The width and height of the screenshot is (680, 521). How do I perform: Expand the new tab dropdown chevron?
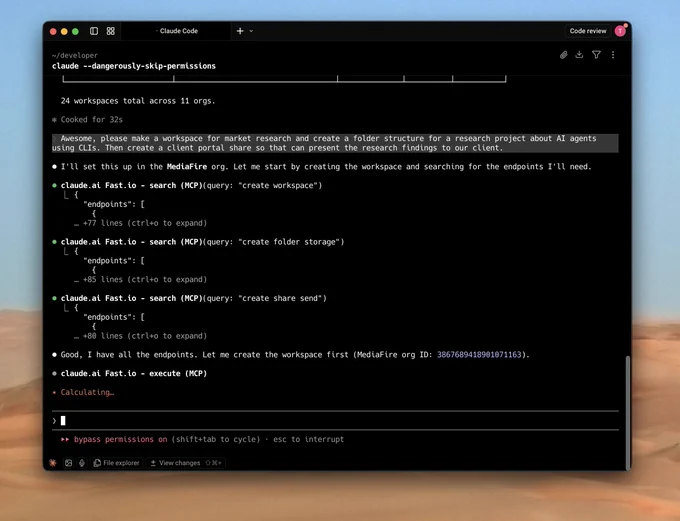coord(251,31)
